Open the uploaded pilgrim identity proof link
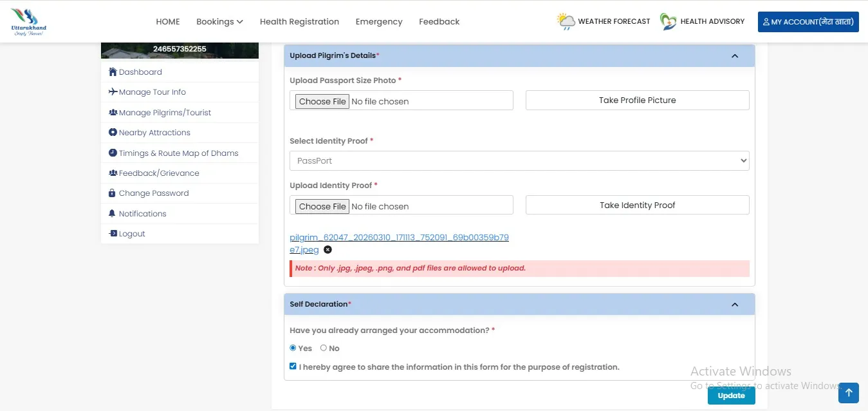The image size is (868, 411). tap(399, 237)
